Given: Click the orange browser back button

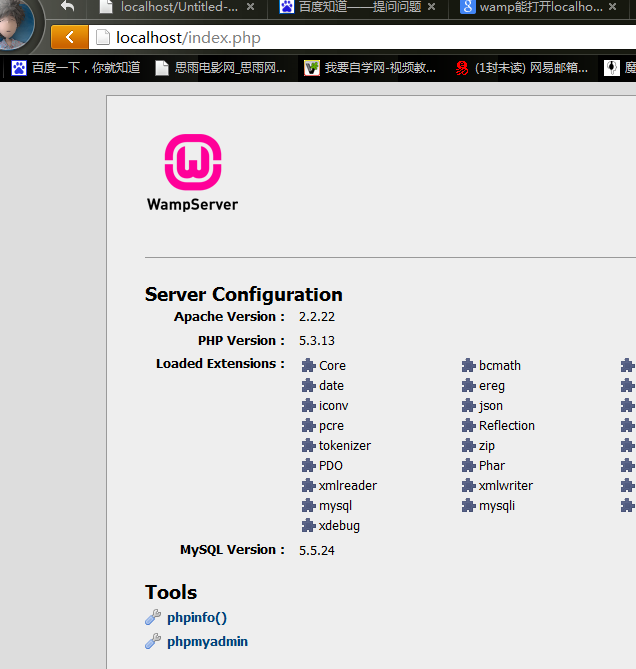Looking at the screenshot, I should point(70,37).
